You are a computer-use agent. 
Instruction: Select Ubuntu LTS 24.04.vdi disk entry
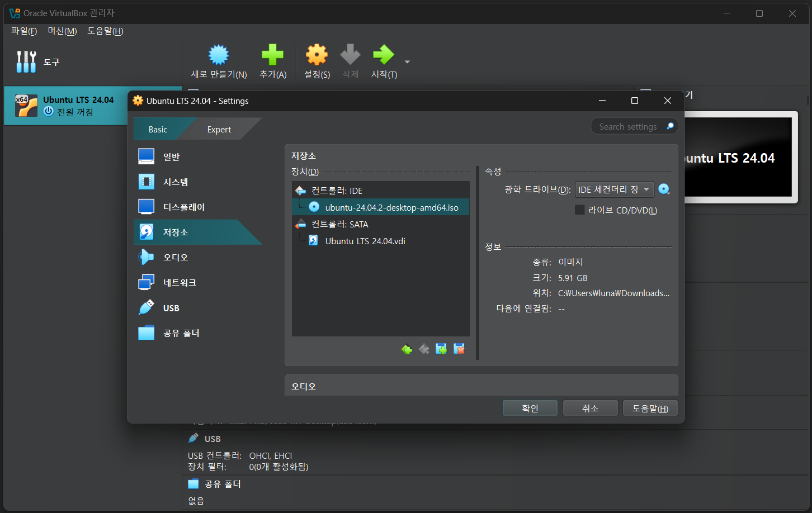click(380, 241)
